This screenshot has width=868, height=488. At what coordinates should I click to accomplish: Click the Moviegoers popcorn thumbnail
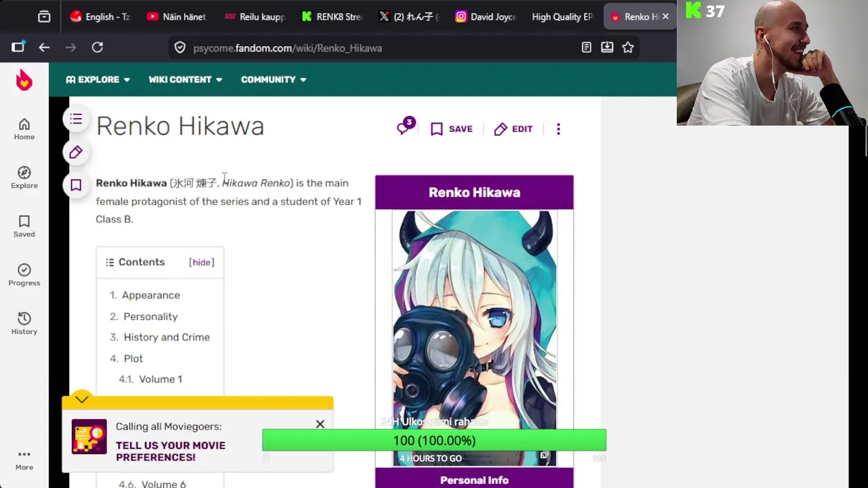coord(90,436)
